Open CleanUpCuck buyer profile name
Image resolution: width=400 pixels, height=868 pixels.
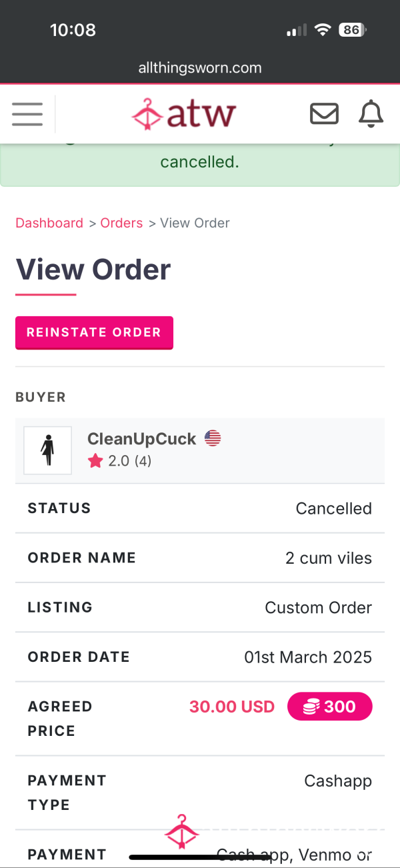tap(141, 439)
